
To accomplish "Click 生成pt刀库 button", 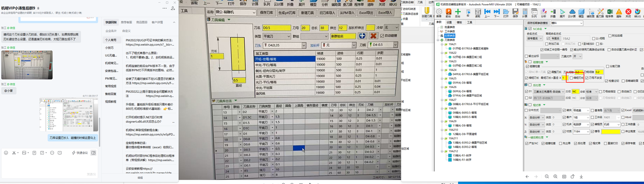I will 287,13.
